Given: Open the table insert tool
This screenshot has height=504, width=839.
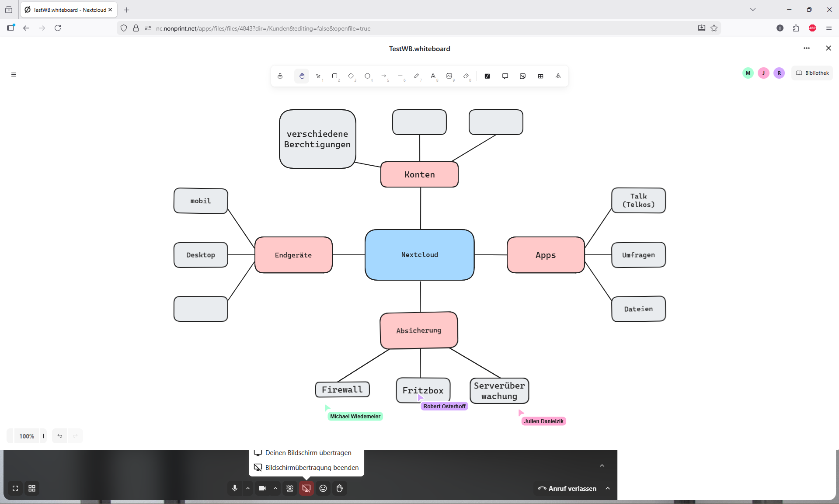Looking at the screenshot, I should point(540,76).
